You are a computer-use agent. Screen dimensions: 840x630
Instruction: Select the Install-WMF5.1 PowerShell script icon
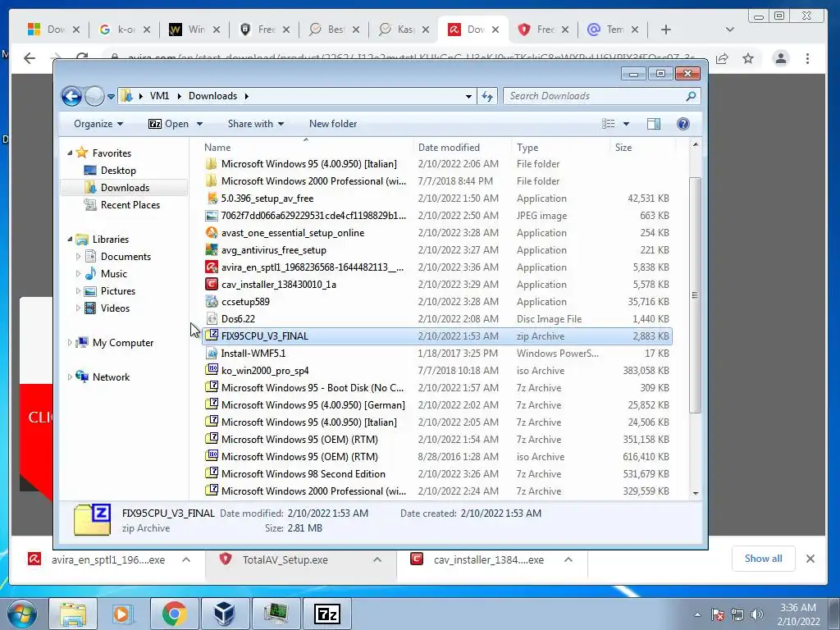[x=212, y=353]
